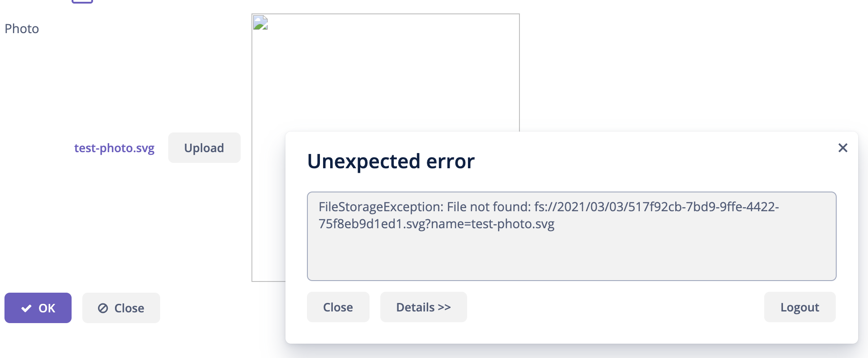Click the Logout button in the error dialog
This screenshot has height=358, width=868.
(799, 307)
